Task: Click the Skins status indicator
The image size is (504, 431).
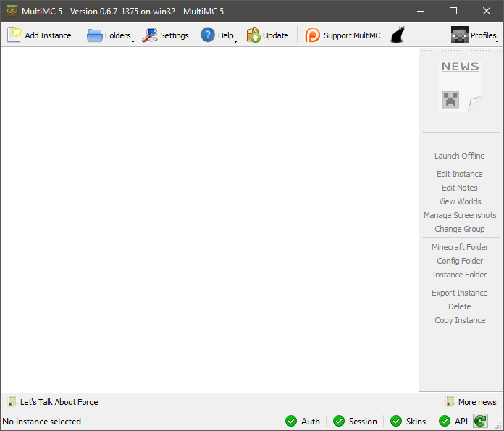Action: click(x=408, y=421)
